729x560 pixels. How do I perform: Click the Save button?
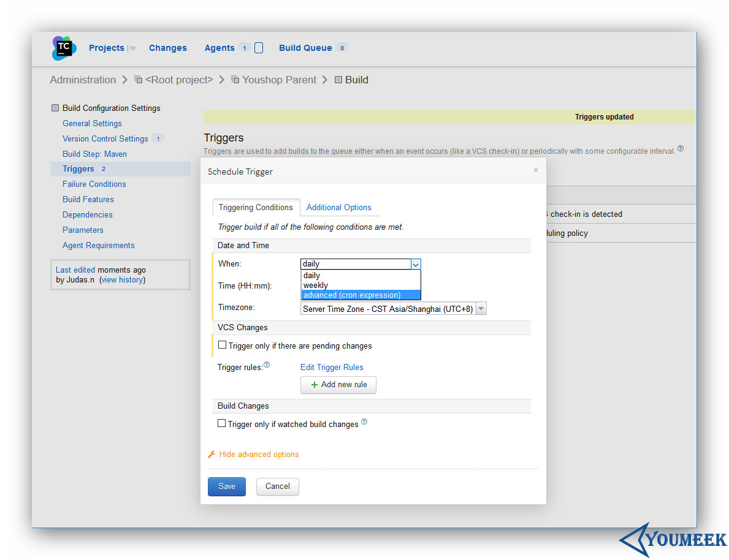point(227,486)
